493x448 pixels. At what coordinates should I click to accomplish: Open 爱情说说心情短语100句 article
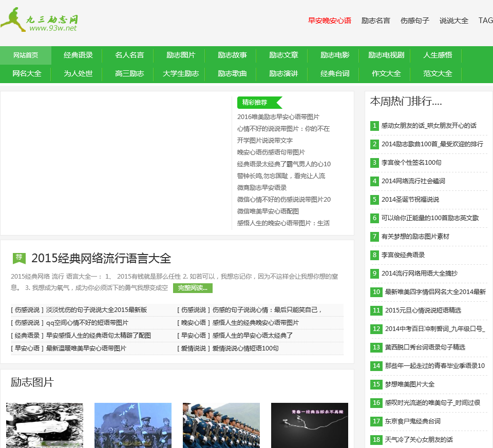pyautogui.click(x=245, y=348)
